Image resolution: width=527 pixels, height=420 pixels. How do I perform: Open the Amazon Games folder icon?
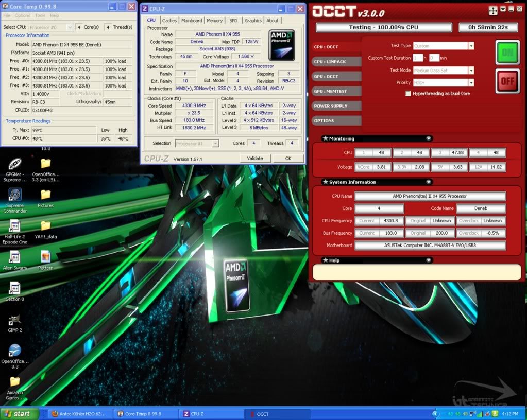point(15,382)
